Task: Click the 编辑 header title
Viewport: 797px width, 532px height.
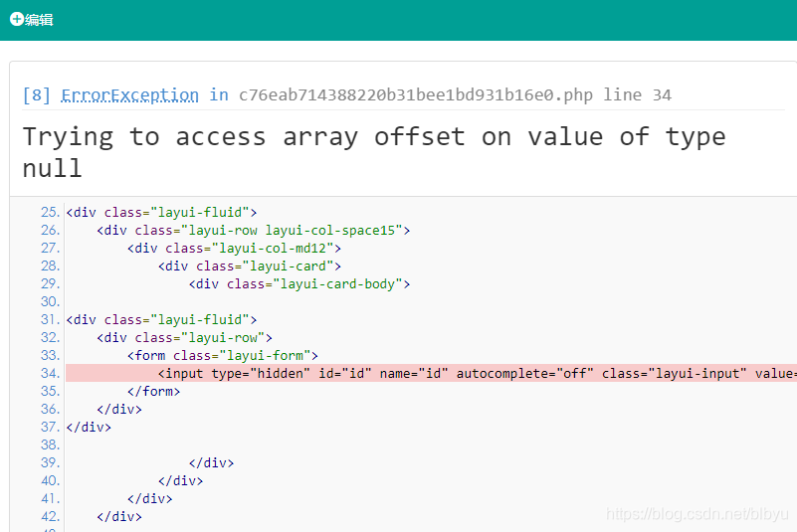Action: click(39, 19)
